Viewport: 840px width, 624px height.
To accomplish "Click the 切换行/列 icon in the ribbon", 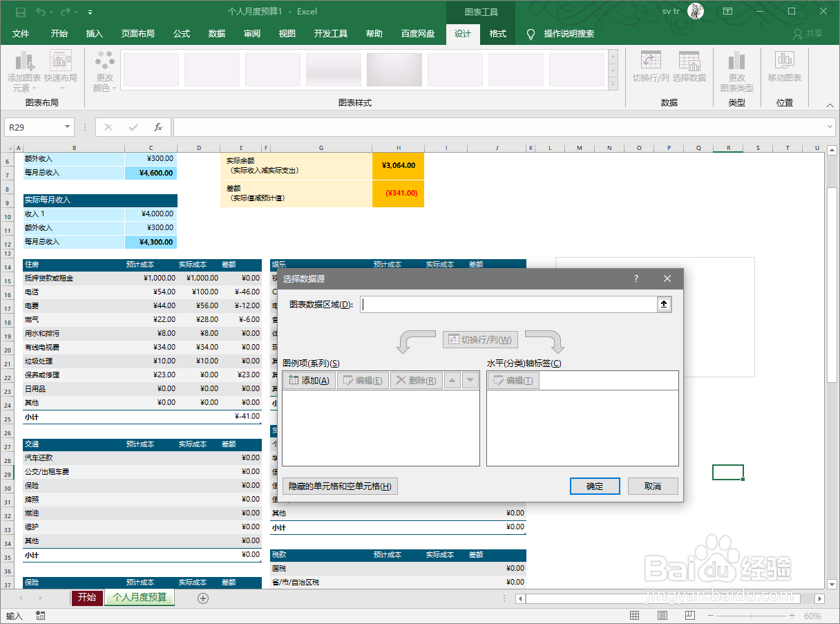I will 650,66.
